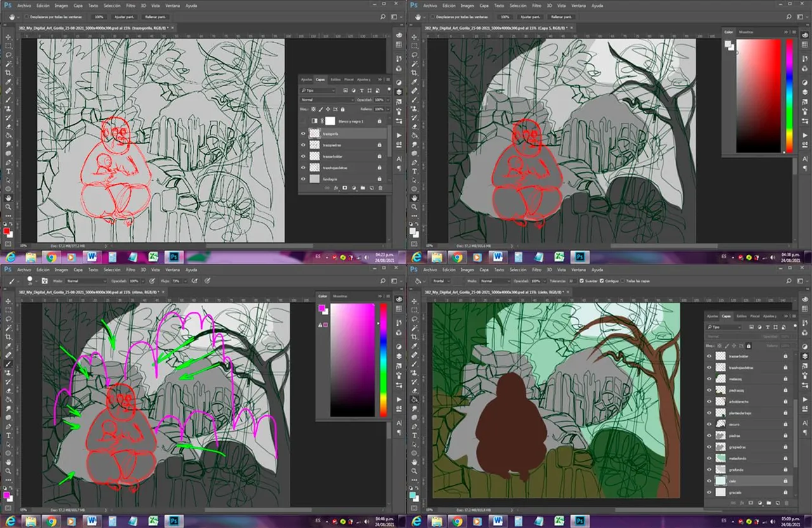Hide the cielo layer in the colored window
Screen dimensions: 812x528
pyautogui.click(x=709, y=481)
